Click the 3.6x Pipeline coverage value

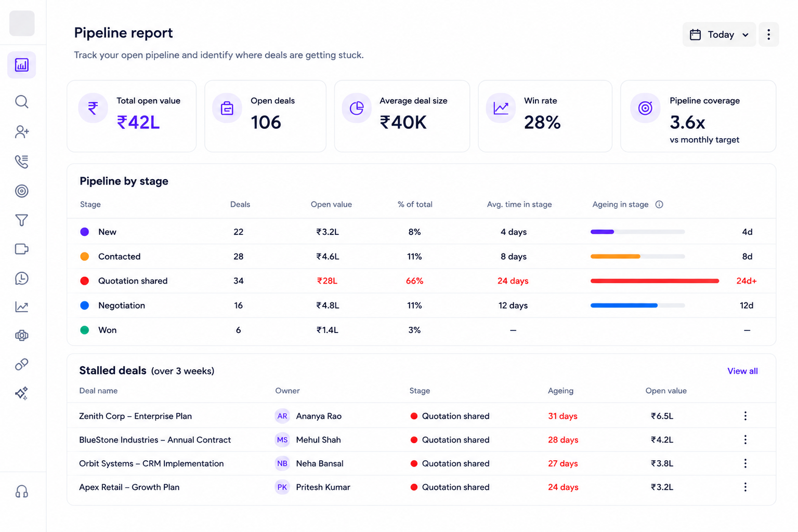tap(687, 123)
